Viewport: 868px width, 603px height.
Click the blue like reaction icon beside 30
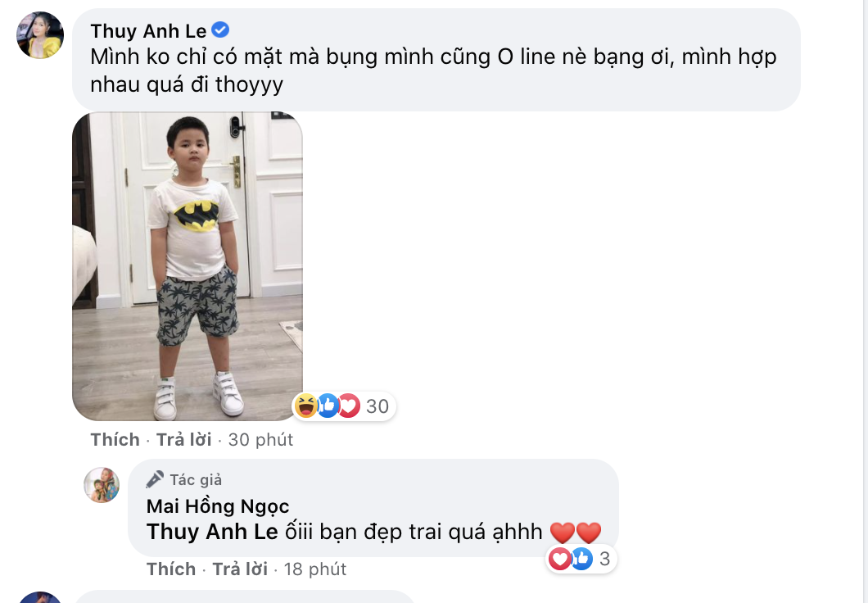tap(328, 406)
